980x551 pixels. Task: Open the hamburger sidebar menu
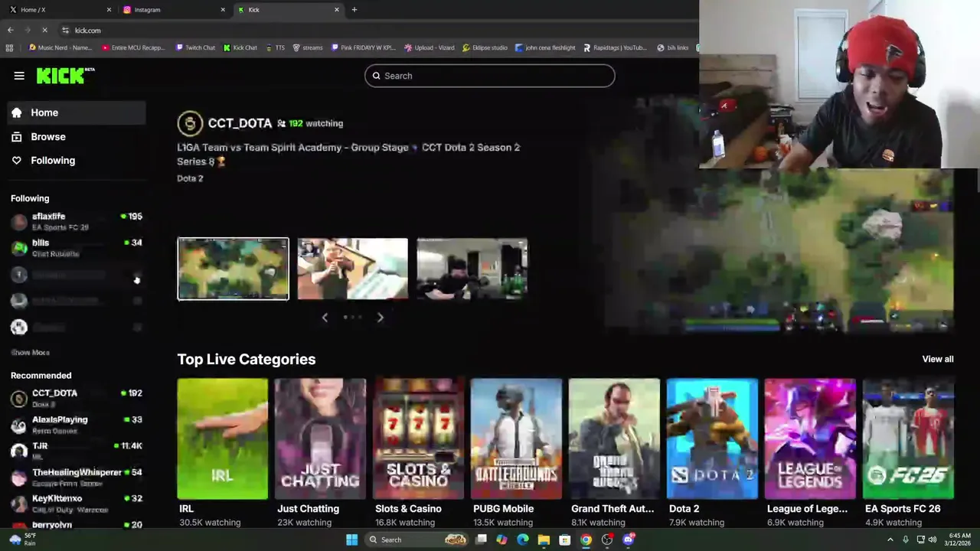[19, 76]
